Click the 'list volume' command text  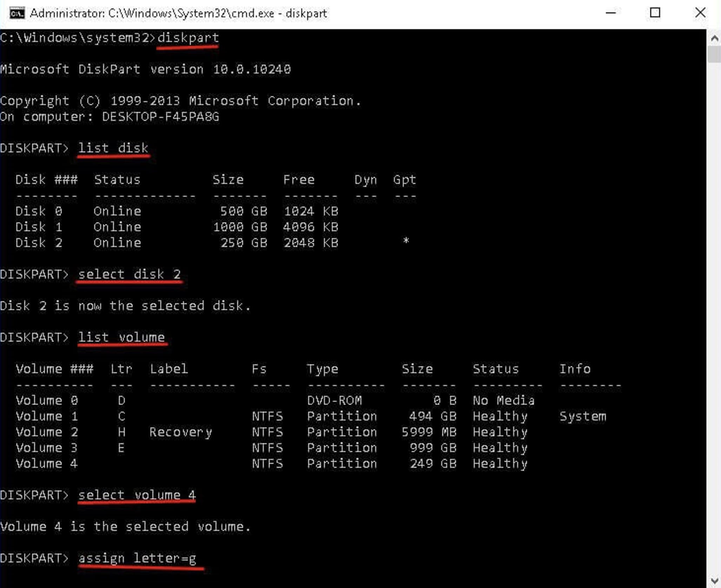[x=121, y=337]
